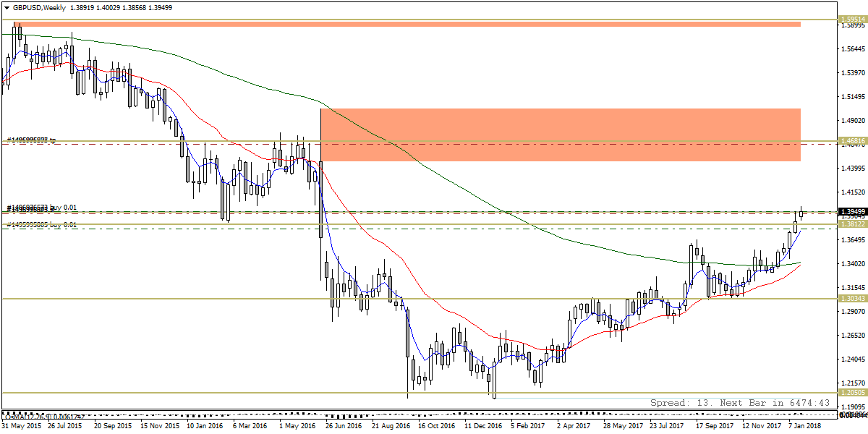This screenshot has width=868, height=434.
Task: Click the 26 Jul 2015 date label
Action: click(67, 427)
